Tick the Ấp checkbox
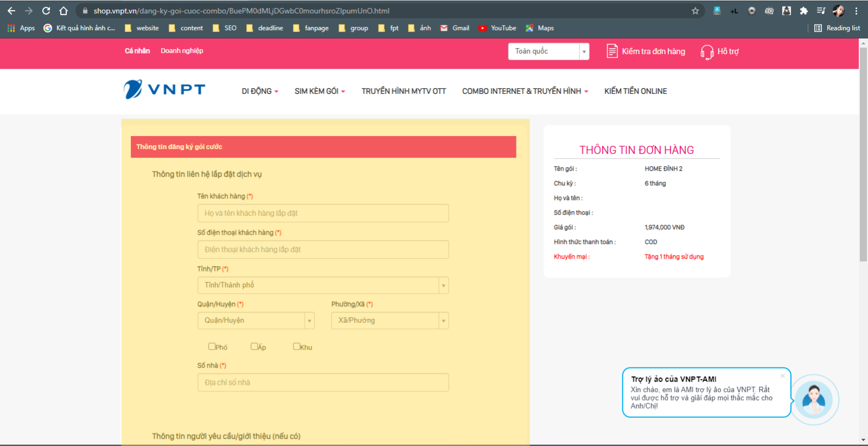The image size is (868, 446). coord(254,346)
